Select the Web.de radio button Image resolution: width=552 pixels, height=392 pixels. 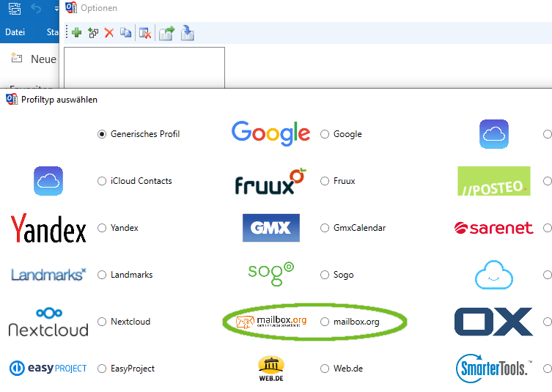[325, 369]
